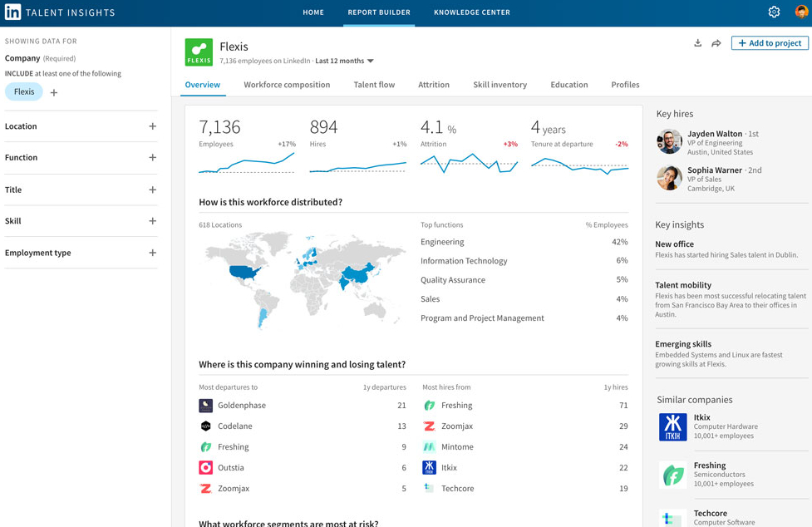The height and width of the screenshot is (527, 812).
Task: Click the New office insight heading
Action: pos(674,244)
